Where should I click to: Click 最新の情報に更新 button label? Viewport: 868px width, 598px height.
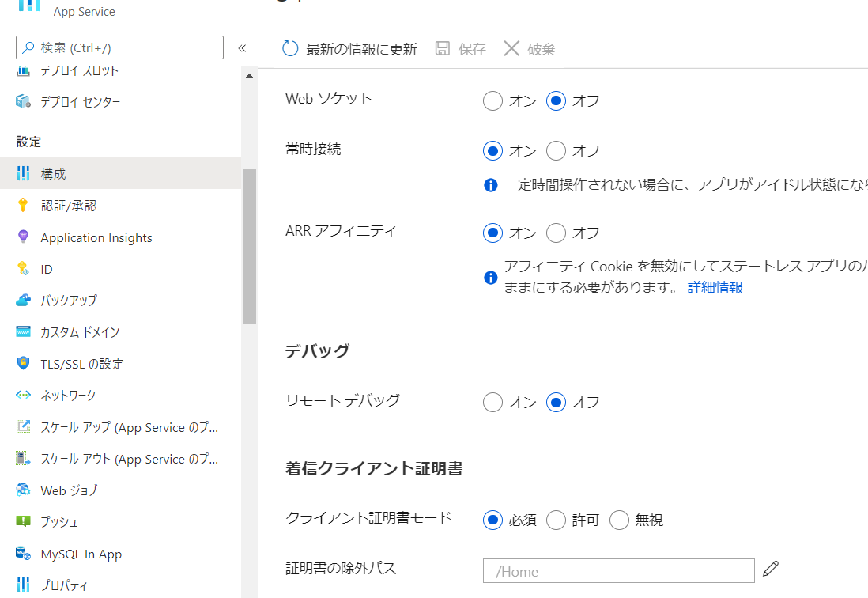coord(361,49)
